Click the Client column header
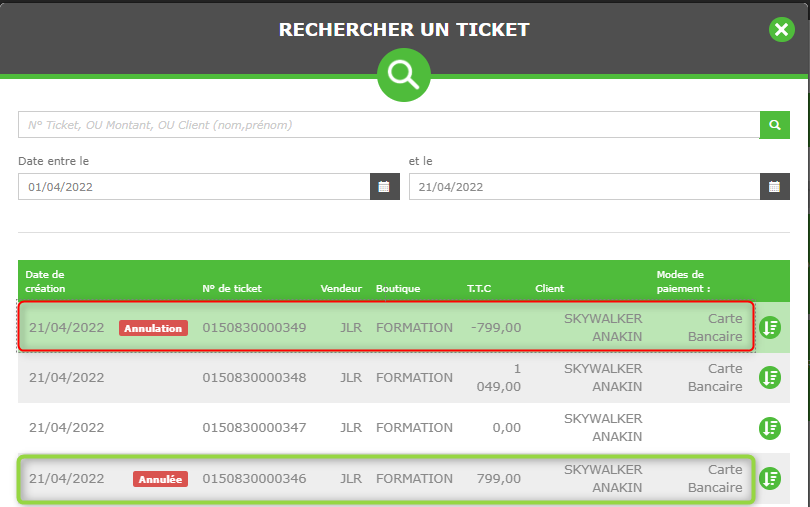The image size is (810, 507). (549, 288)
